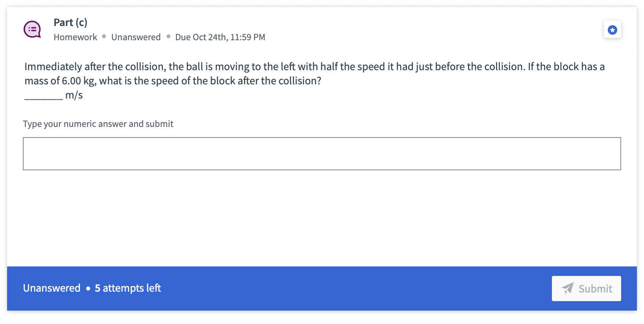Click the Submit button

coord(586,289)
